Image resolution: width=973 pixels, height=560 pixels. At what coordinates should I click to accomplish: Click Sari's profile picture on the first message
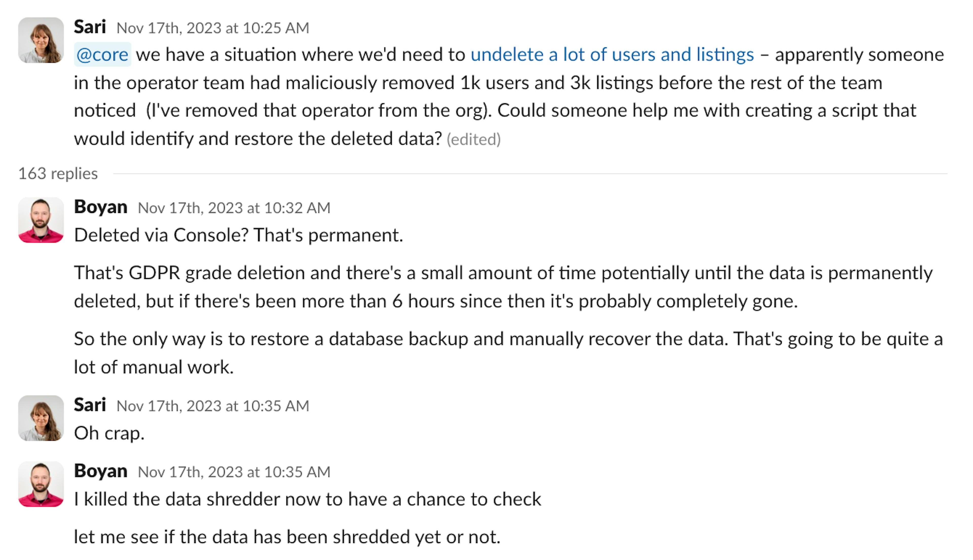coord(41,41)
